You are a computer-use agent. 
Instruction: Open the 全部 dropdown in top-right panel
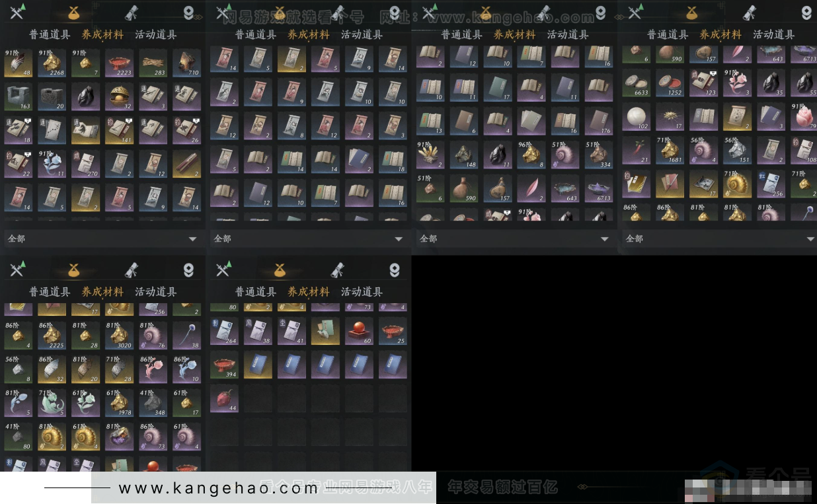(x=719, y=238)
